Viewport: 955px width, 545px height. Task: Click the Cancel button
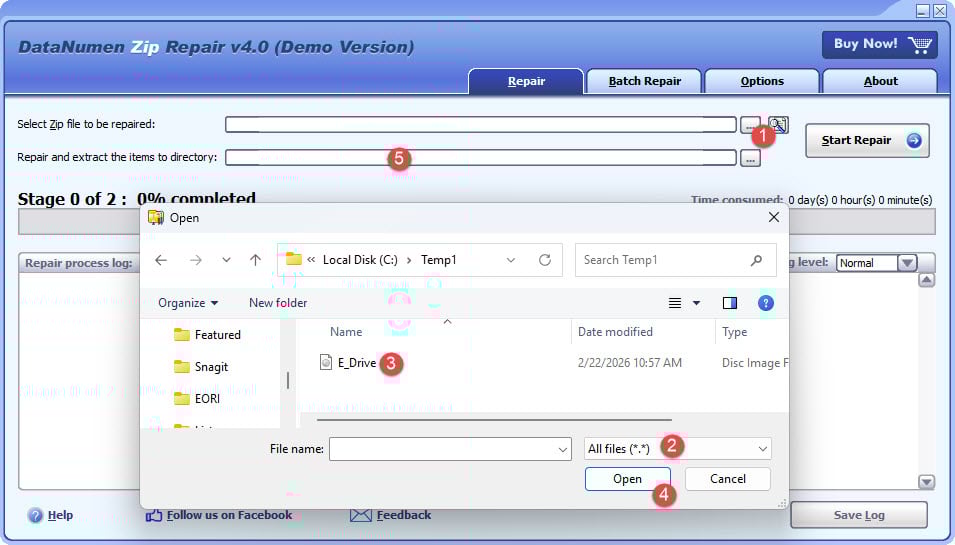[728, 479]
